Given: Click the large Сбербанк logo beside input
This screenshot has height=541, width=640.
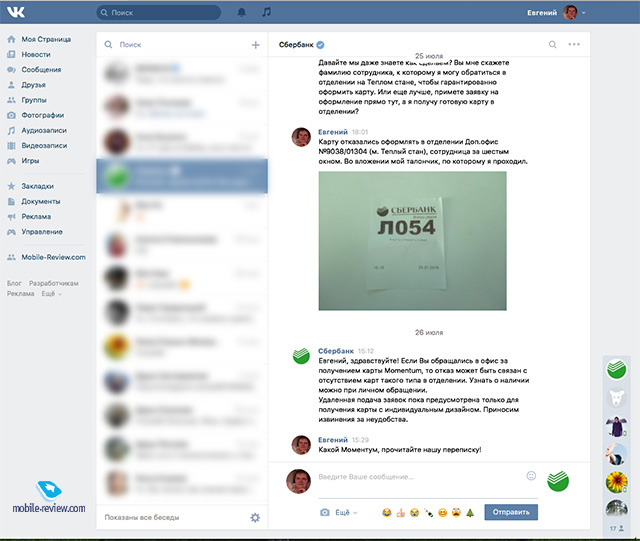Looking at the screenshot, I should click(x=558, y=481).
